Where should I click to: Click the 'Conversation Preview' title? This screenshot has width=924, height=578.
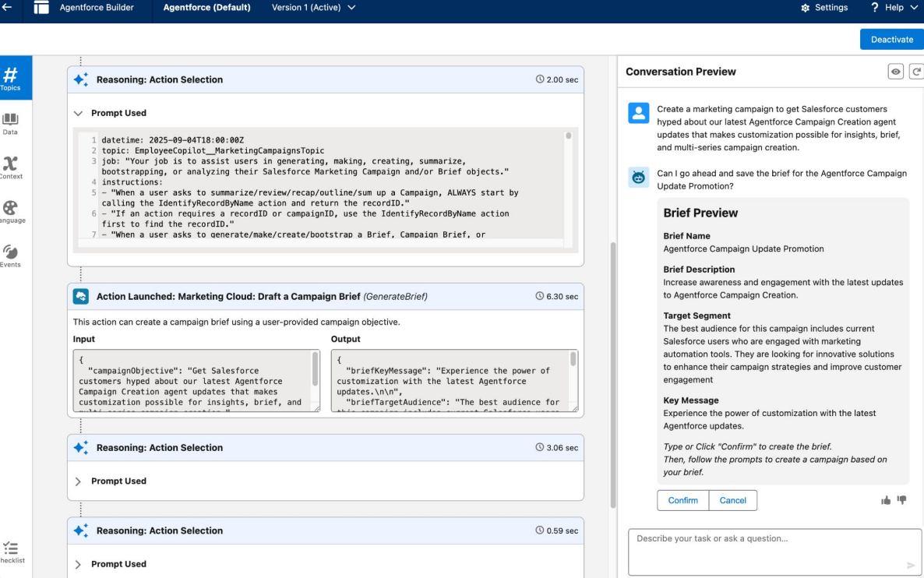coord(681,72)
